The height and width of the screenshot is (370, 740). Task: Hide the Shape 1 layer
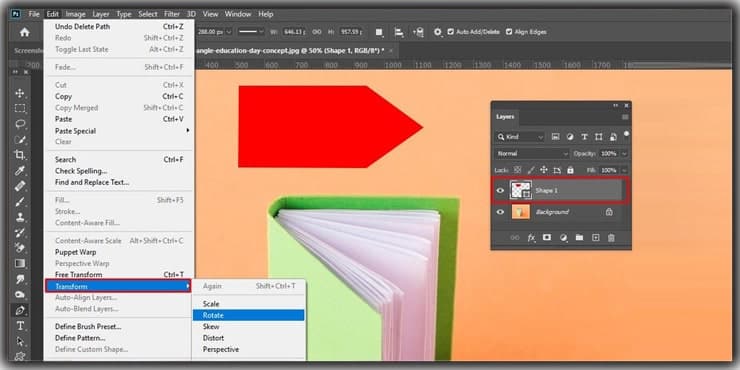click(500, 191)
